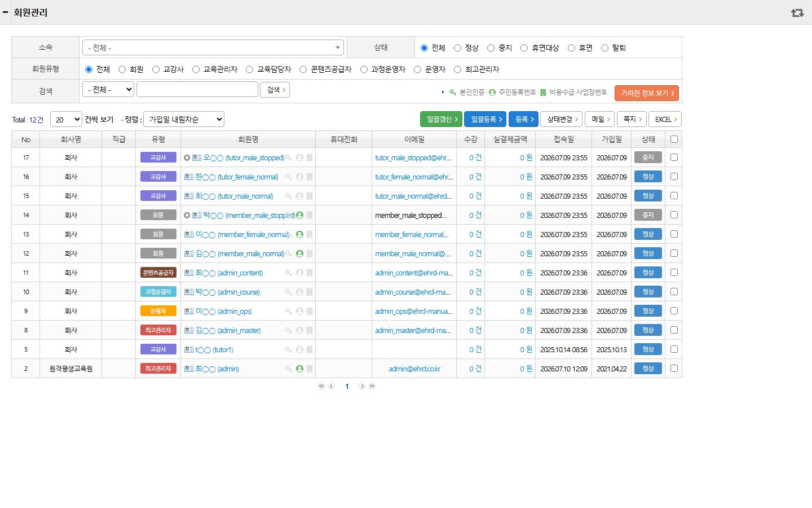
Task: Go to the next page of the list
Action: pos(362,386)
